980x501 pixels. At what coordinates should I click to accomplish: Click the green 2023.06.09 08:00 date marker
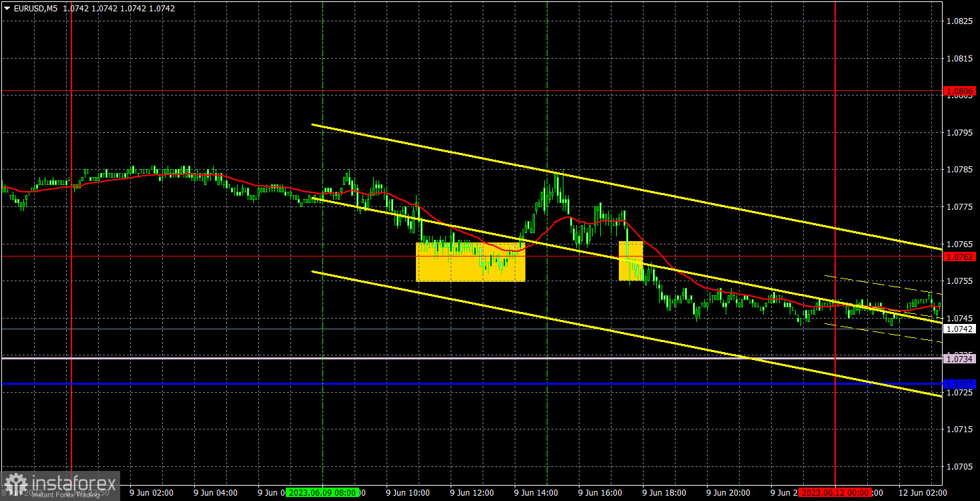click(322, 493)
